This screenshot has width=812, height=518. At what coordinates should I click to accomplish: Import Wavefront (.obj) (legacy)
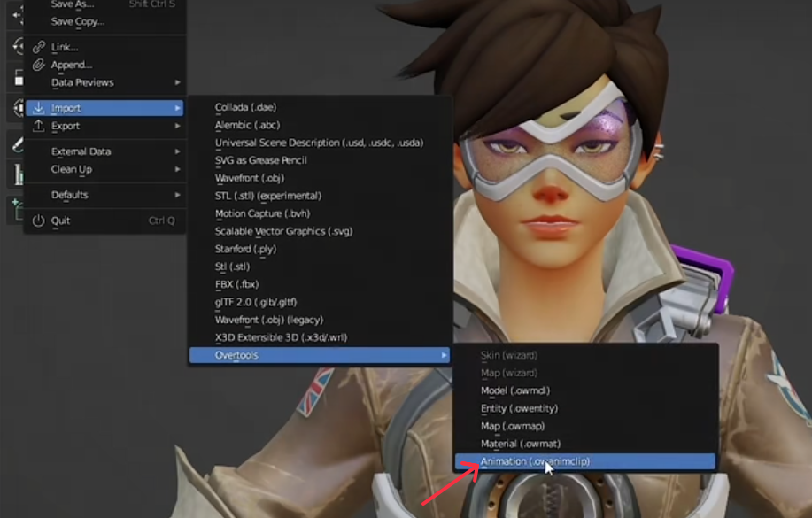(x=320, y=320)
